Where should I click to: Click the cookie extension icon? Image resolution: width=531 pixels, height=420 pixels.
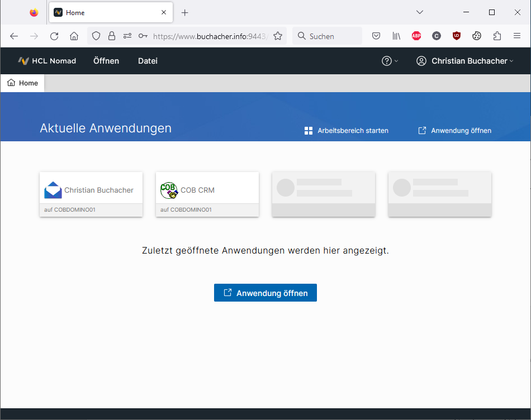tap(477, 36)
